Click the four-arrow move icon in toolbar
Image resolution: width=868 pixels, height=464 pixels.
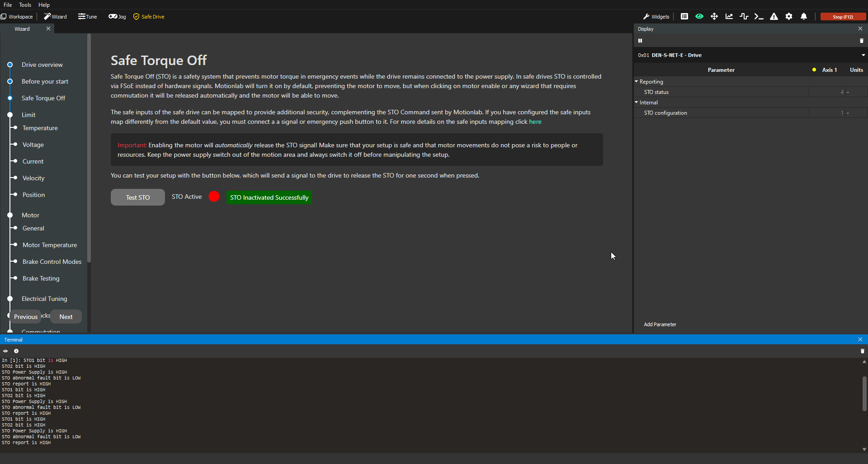[714, 17]
